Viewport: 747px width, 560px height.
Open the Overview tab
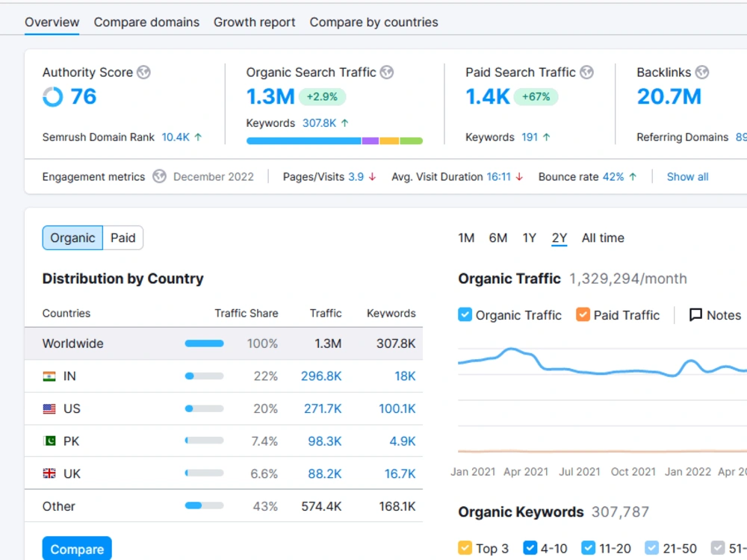(52, 22)
